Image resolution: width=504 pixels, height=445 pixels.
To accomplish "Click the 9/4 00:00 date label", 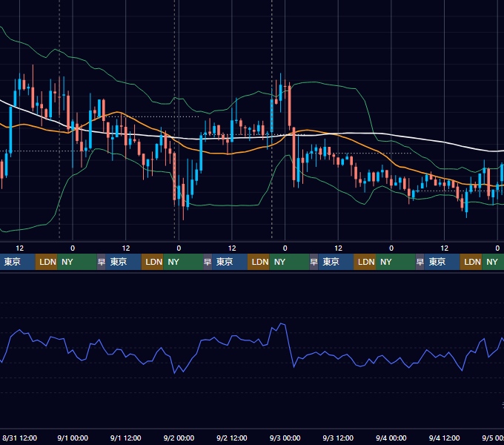I will [391, 438].
